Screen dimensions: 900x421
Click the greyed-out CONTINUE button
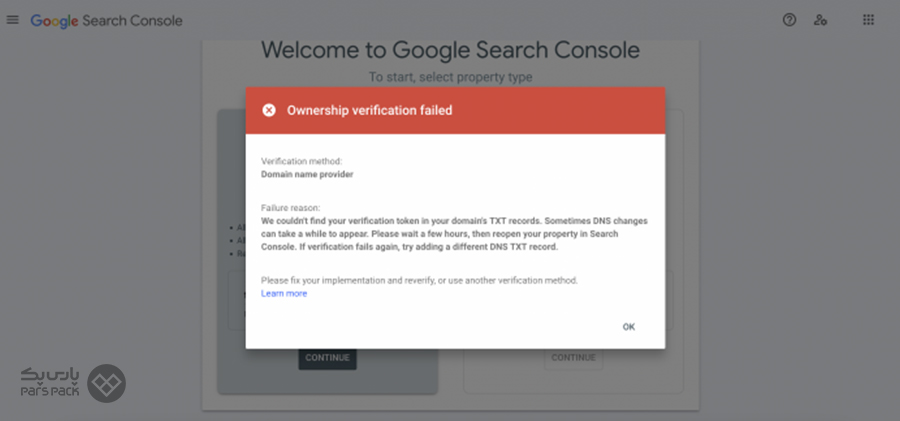pos(573,358)
